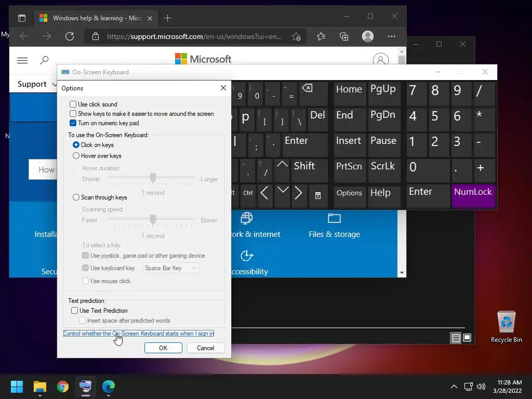Click the Microsoft site hamburger menu
The image size is (532, 399).
coord(22,60)
